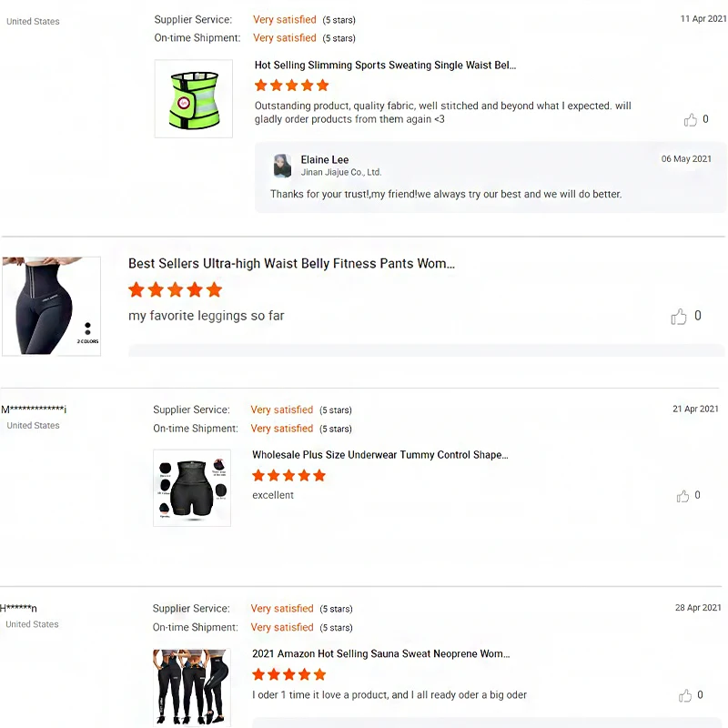Click star rating on Tummy Control Shaper review

(x=288, y=476)
